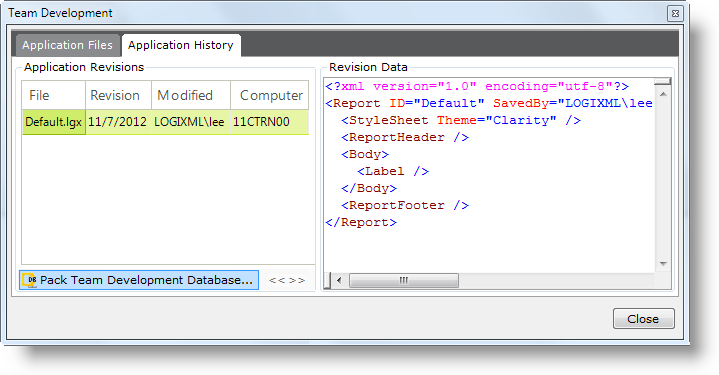Click Pack Team Development Database button
This screenshot has height=375, width=719.
pos(139,280)
